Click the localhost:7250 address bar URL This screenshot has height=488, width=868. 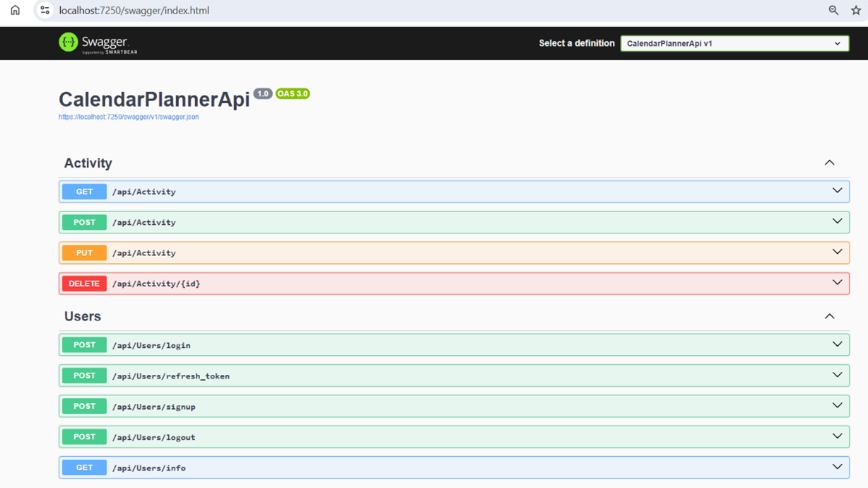tap(134, 11)
